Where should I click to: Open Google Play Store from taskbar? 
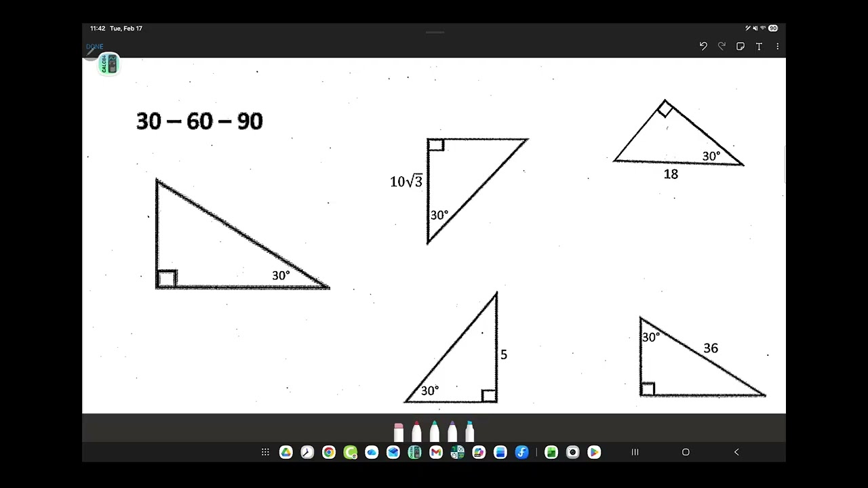click(x=594, y=452)
